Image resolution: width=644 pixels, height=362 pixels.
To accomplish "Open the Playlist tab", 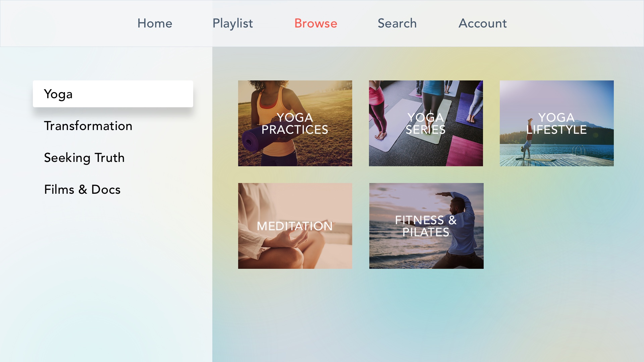I will (x=232, y=23).
